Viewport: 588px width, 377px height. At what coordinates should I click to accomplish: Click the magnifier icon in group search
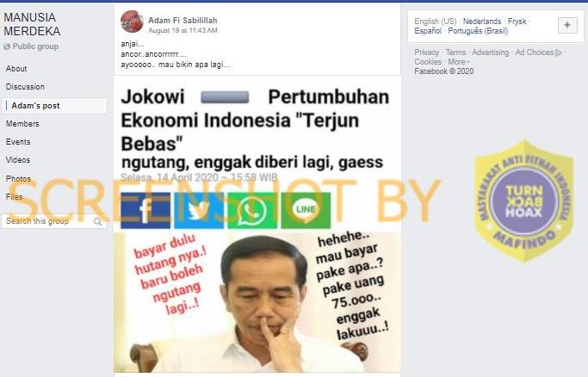coord(97,221)
